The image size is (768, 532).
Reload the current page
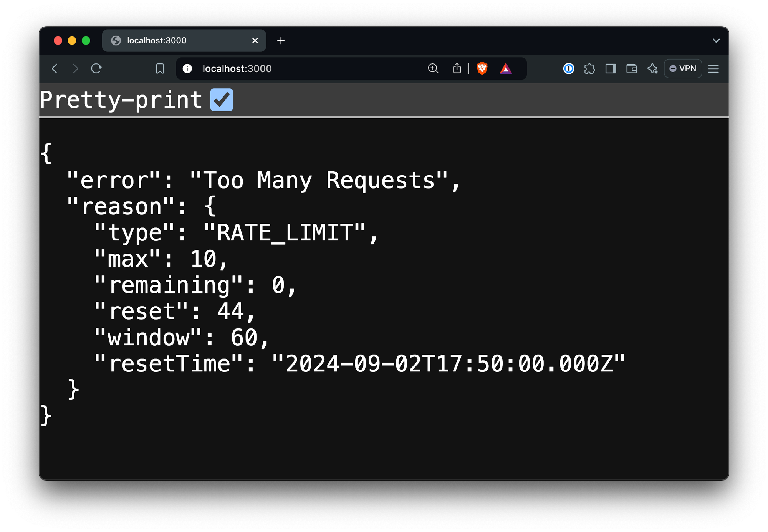[x=96, y=69]
